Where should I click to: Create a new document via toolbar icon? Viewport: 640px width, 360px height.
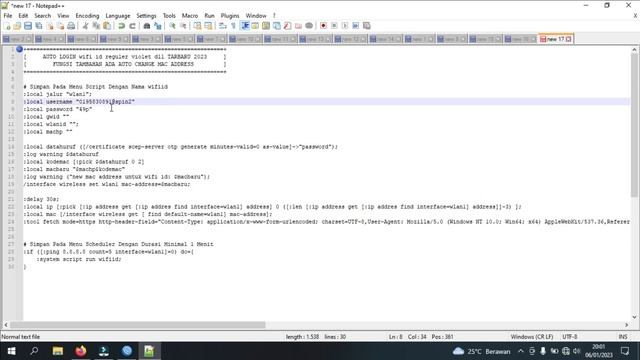tap(7, 26)
